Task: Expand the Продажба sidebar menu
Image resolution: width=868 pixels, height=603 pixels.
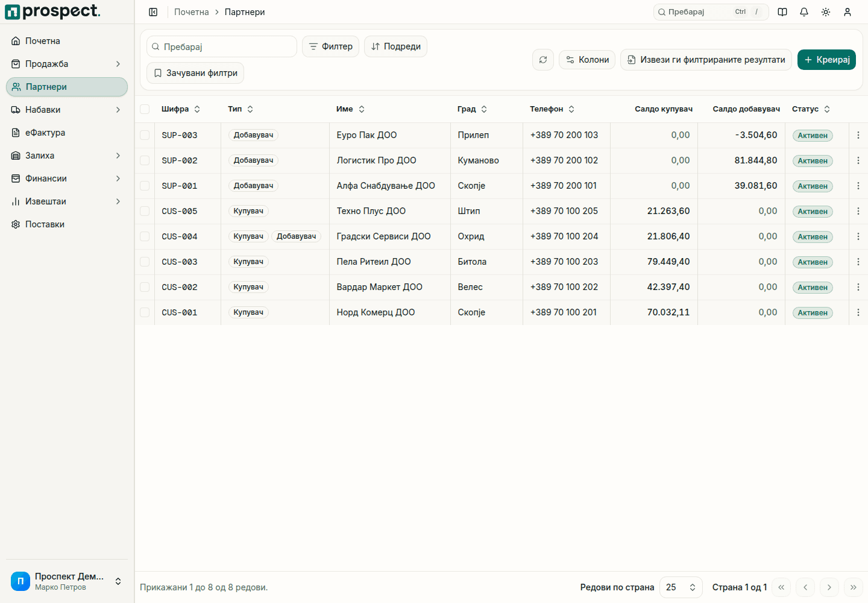Action: [67, 64]
